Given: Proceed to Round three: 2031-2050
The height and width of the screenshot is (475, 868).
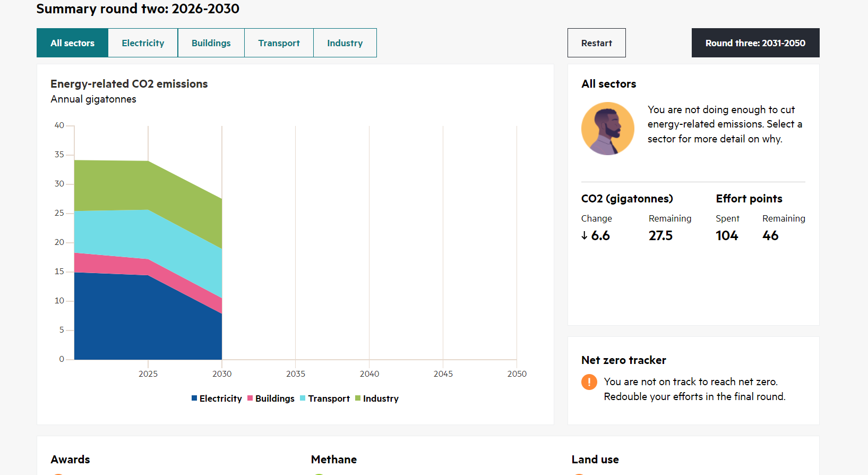Looking at the screenshot, I should point(755,43).
